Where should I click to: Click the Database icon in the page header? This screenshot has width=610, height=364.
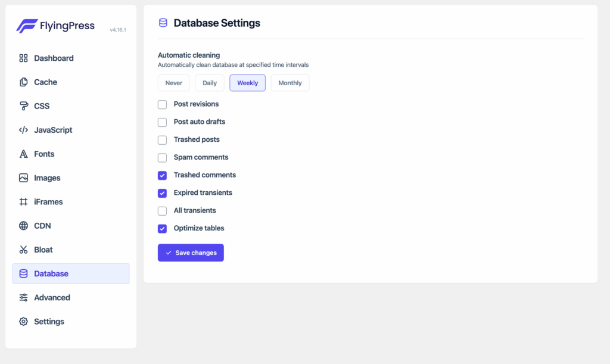pyautogui.click(x=161, y=23)
